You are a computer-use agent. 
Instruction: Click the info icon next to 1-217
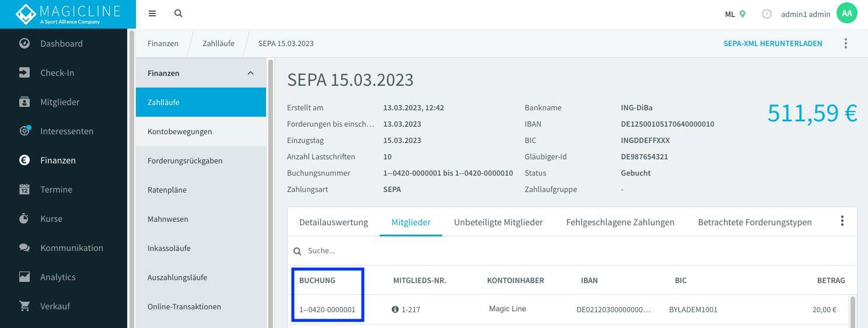click(395, 309)
